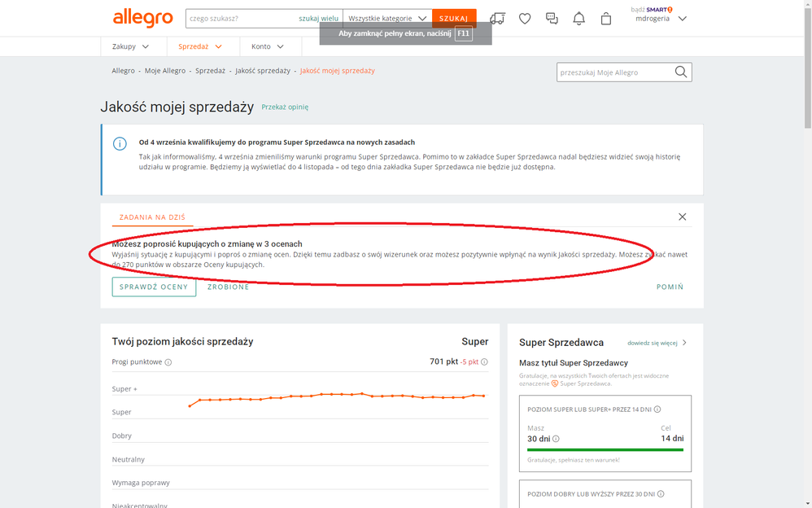Show notifications with the bell icon
Image resolution: width=812 pixels, height=508 pixels.
point(579,19)
